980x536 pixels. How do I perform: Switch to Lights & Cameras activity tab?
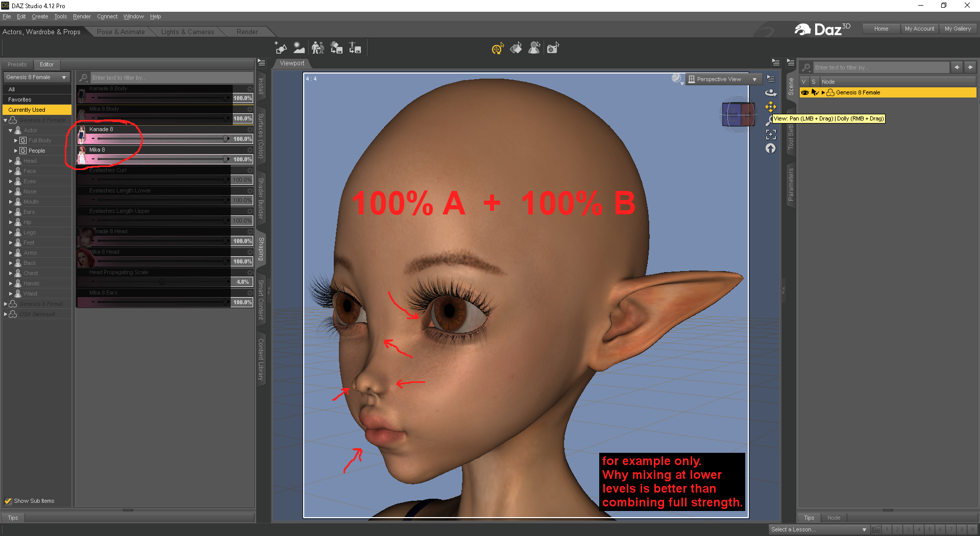(x=188, y=32)
